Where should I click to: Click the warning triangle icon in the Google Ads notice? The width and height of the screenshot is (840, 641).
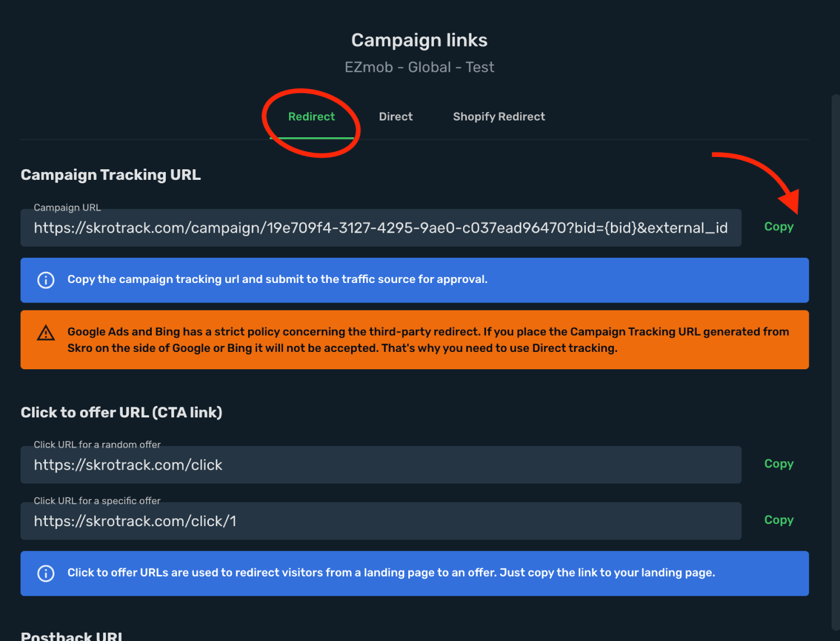[x=46, y=333]
